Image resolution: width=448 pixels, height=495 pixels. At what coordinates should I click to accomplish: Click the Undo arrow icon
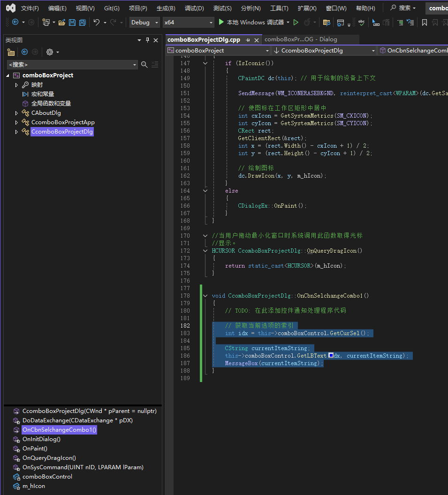click(96, 22)
